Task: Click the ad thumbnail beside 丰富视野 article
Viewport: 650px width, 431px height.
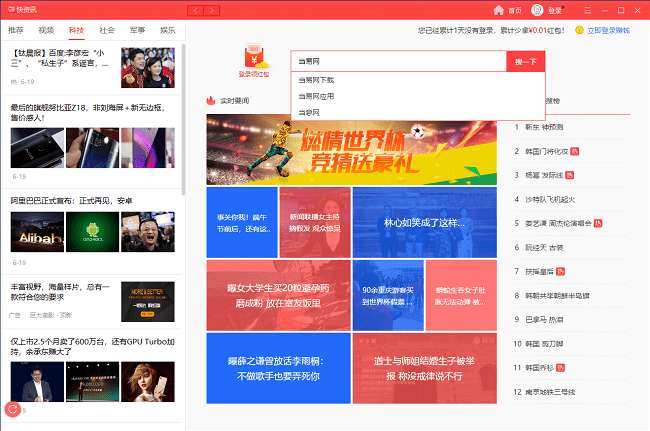Action: click(x=148, y=302)
